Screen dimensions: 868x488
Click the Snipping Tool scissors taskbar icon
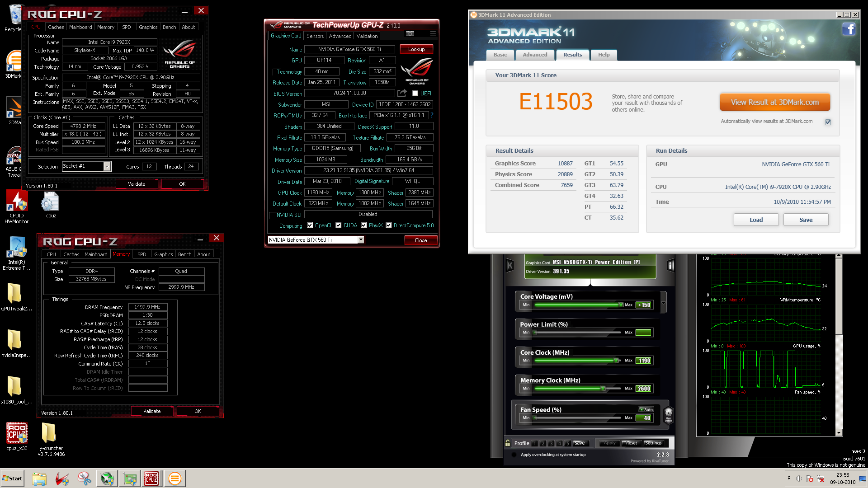tap(84, 479)
